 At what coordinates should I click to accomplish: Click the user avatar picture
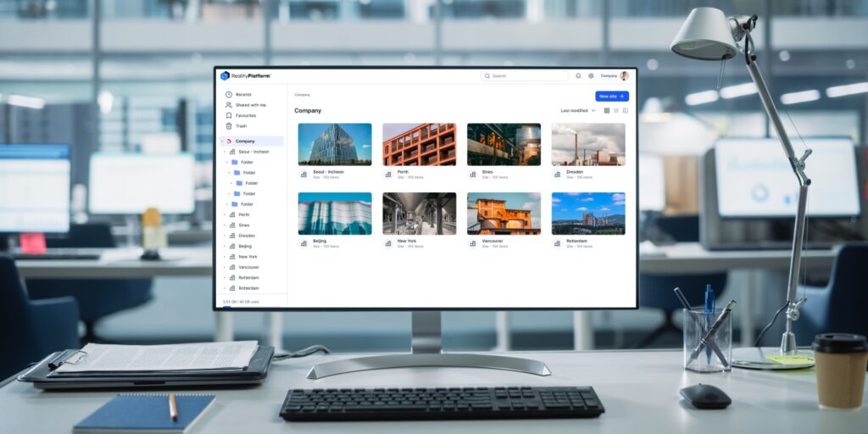(x=625, y=75)
